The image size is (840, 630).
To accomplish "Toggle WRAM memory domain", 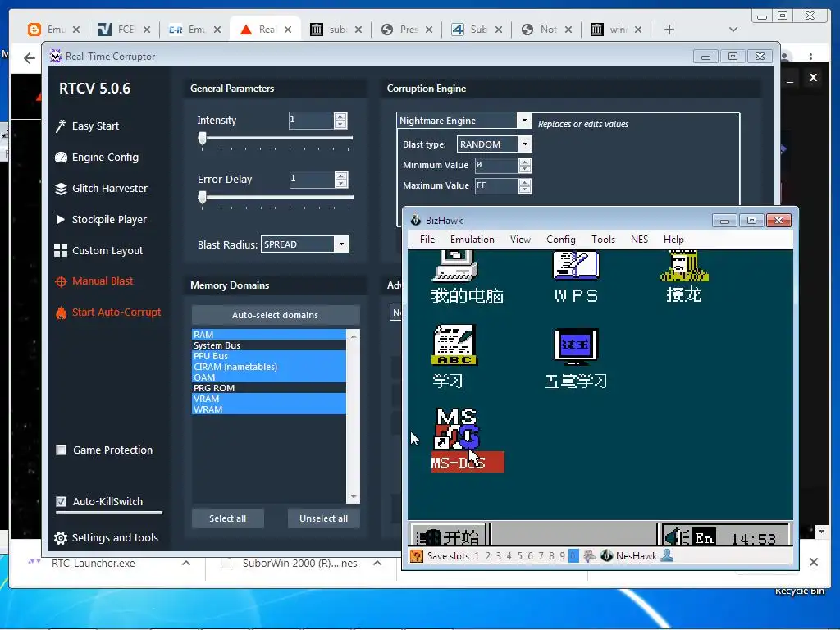I will [x=269, y=409].
